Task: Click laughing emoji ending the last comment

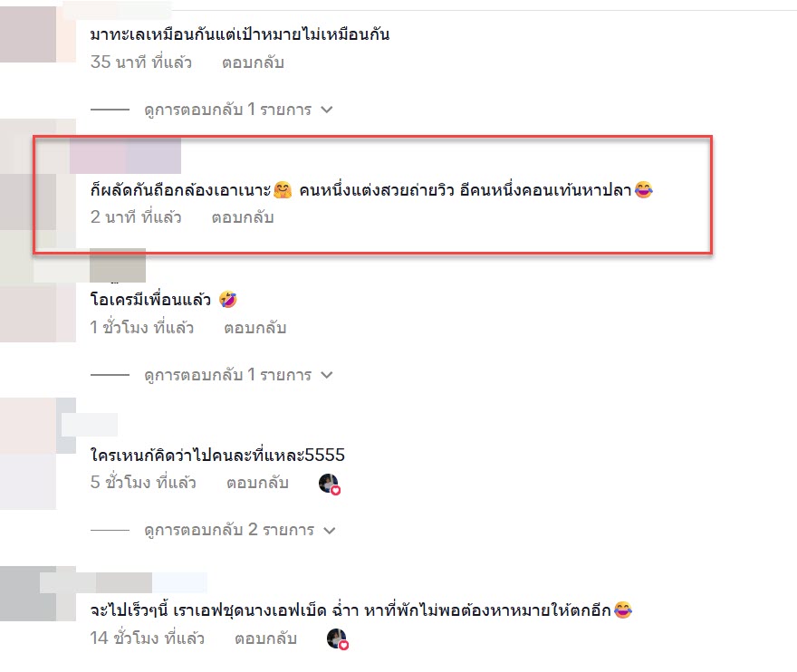Action: click(x=623, y=610)
